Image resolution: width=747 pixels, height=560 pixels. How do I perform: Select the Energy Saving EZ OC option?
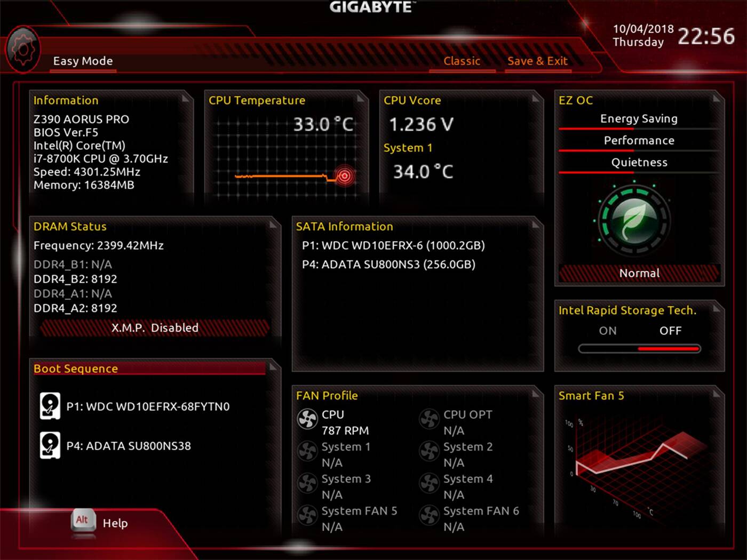click(639, 119)
